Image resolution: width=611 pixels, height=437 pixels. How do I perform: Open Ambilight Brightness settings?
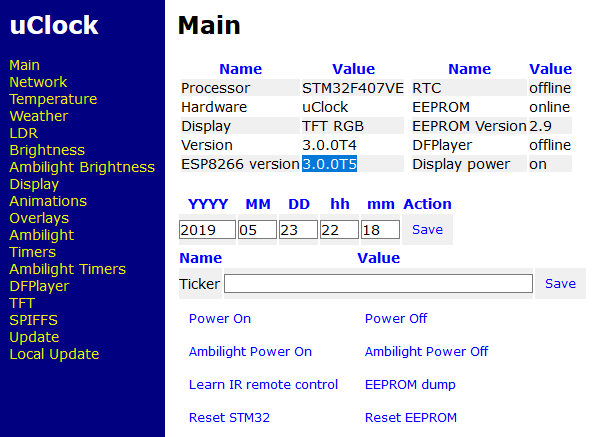[x=82, y=167]
